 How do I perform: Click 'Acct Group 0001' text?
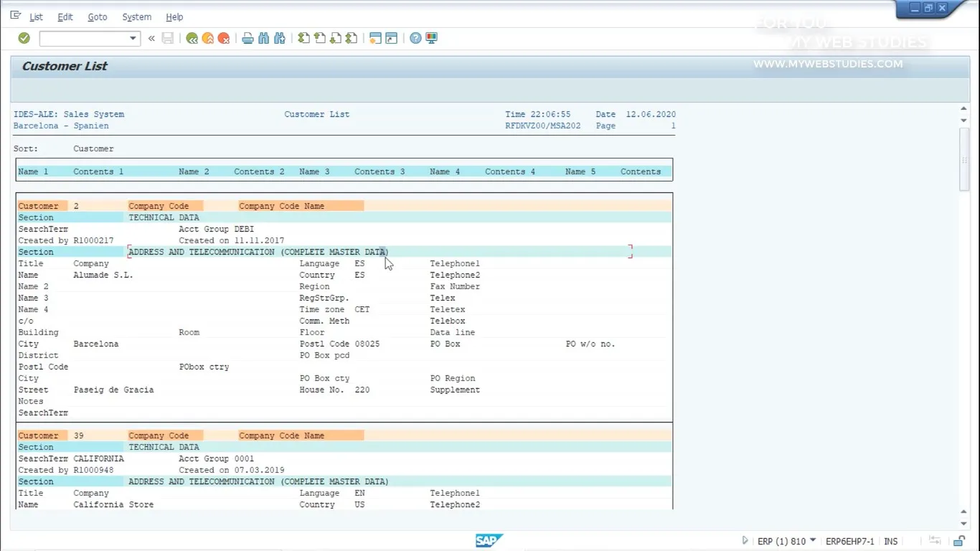(217, 458)
